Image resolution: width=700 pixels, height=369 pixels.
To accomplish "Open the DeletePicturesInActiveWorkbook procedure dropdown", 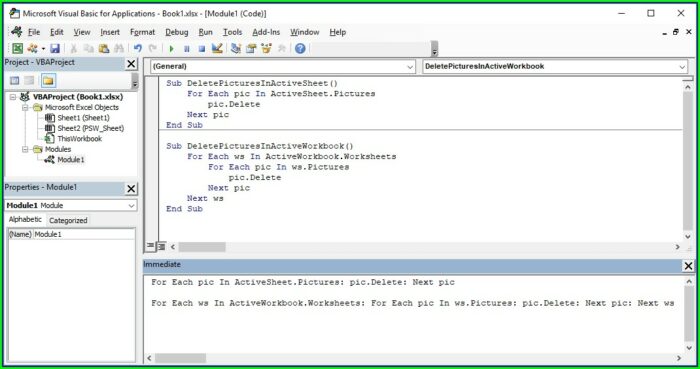I will [555, 66].
